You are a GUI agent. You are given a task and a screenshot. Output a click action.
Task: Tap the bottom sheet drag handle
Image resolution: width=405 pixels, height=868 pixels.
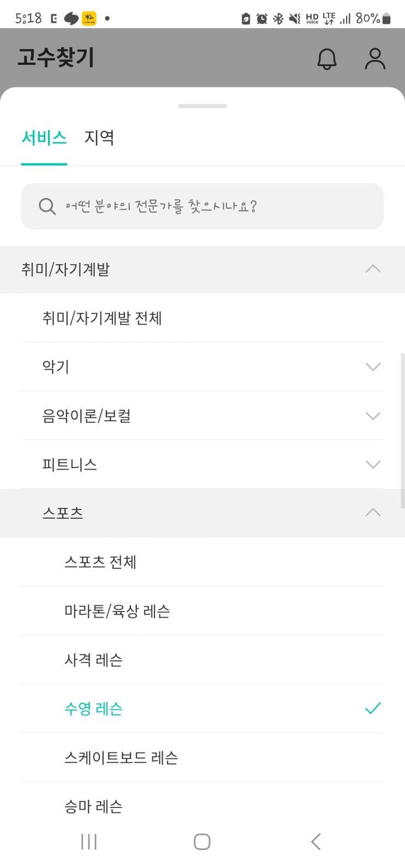[x=202, y=106]
